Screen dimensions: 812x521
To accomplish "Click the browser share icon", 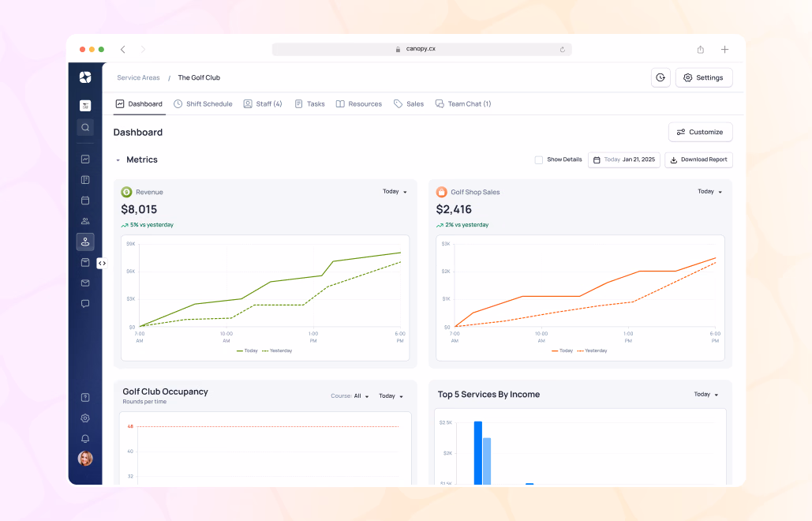I will coord(700,49).
